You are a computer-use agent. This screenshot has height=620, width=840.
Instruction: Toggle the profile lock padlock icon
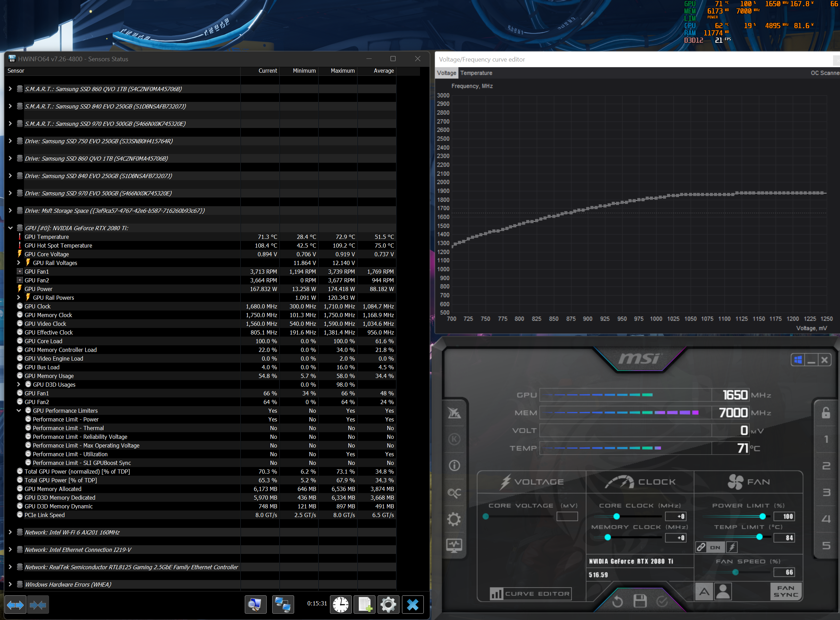pyautogui.click(x=826, y=412)
